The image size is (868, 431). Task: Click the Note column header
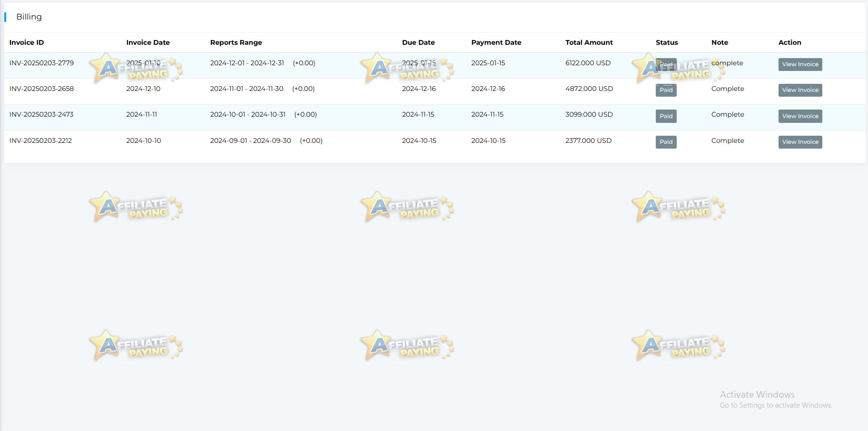click(720, 42)
